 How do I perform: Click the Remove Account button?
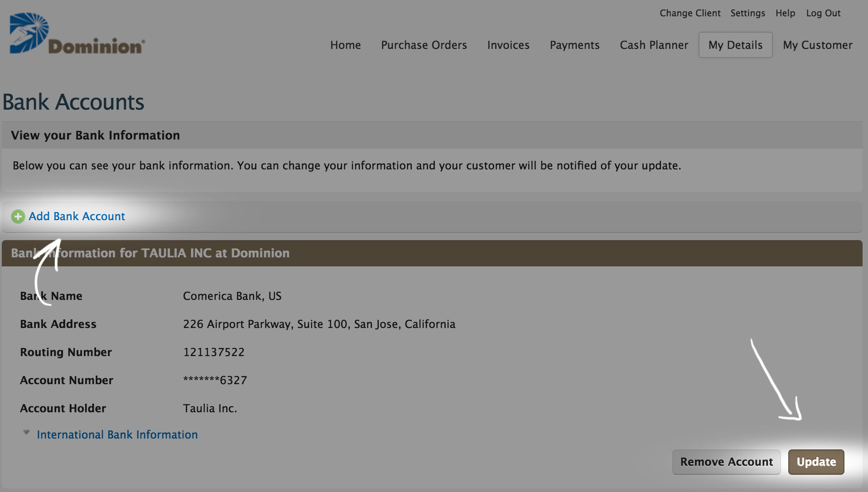[x=727, y=462]
